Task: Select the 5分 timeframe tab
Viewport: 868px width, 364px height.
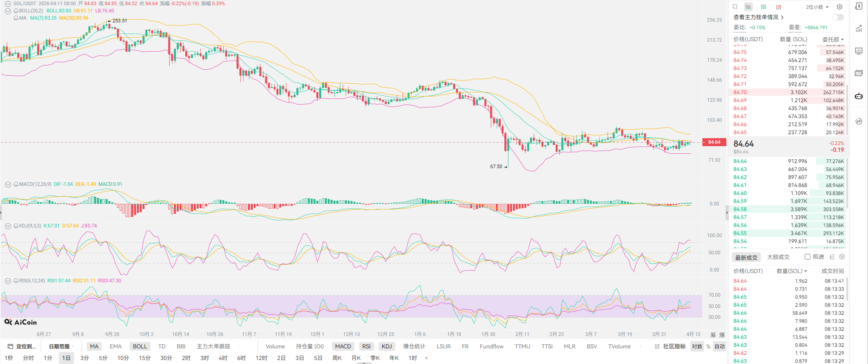Action: [103, 358]
